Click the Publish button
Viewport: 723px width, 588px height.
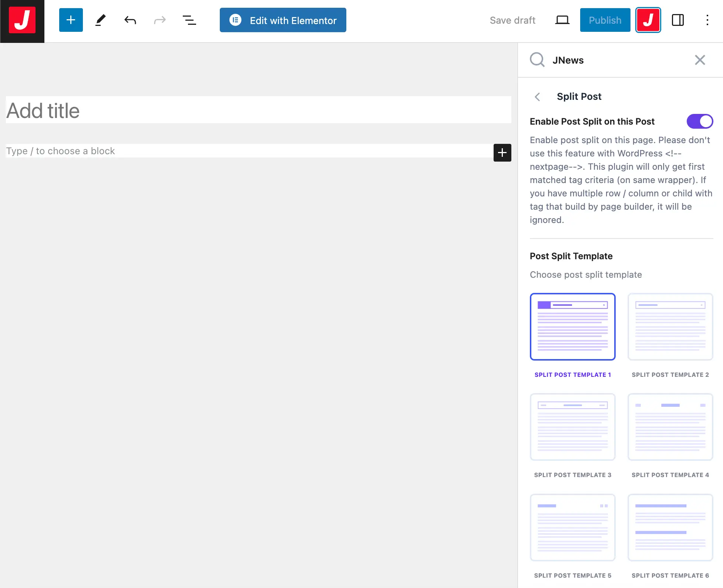coord(605,20)
